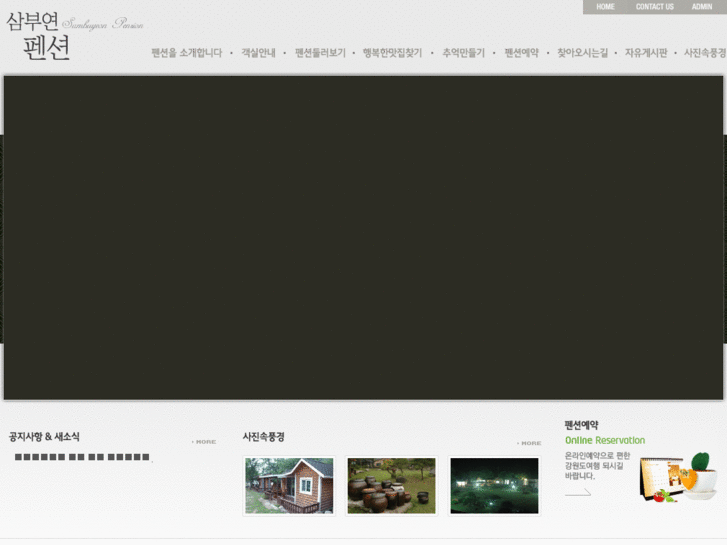The width and height of the screenshot is (727, 545).
Task: Click MORE next to 사진속풍경 section
Action: point(529,443)
